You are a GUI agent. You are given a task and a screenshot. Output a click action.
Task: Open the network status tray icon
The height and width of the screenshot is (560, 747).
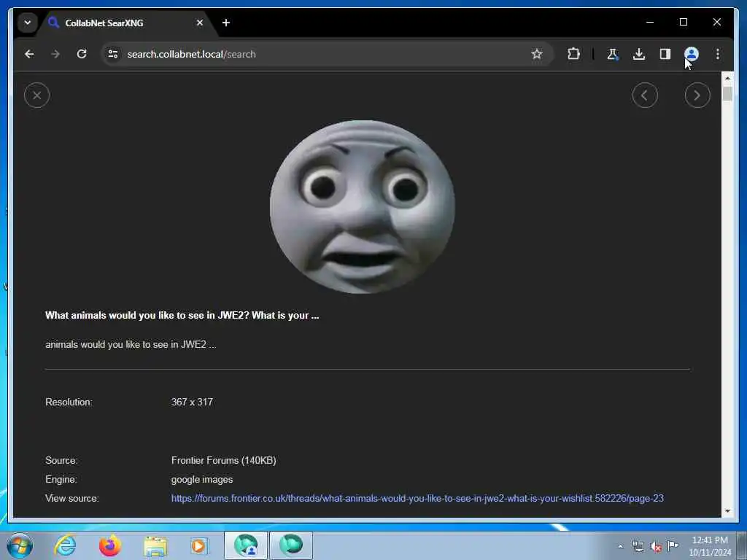638,547
